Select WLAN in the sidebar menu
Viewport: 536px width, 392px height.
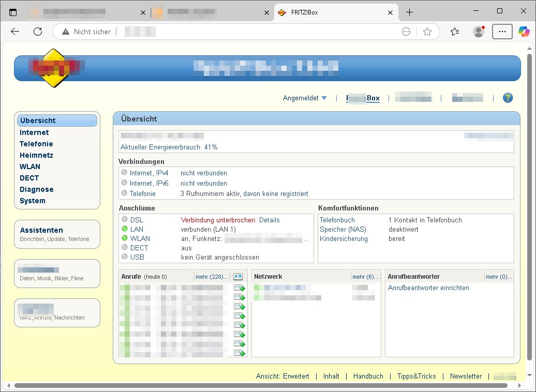[30, 167]
